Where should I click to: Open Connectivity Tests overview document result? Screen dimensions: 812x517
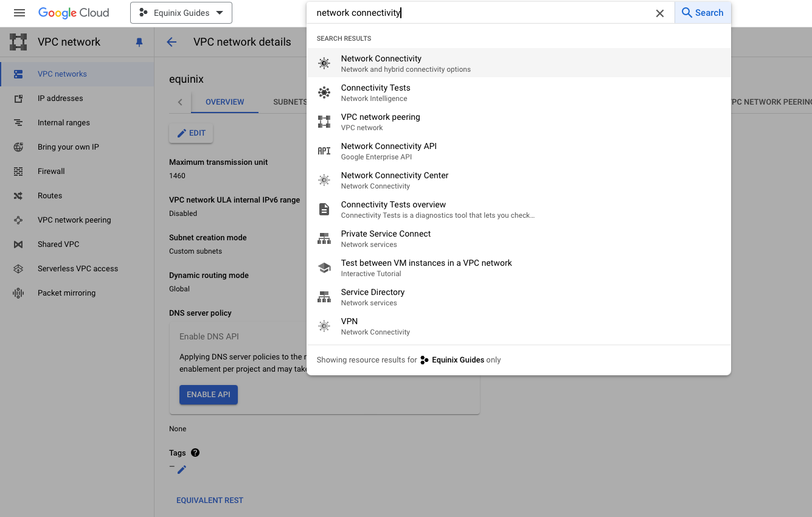519,209
